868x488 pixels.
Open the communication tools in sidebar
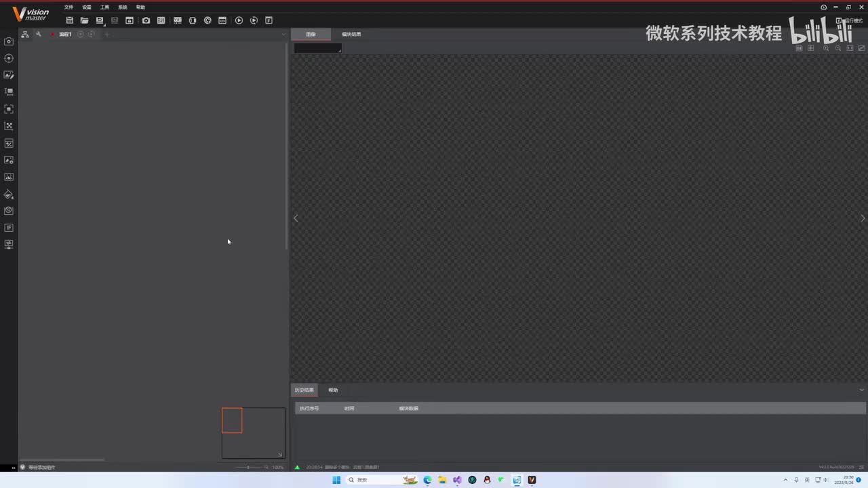click(x=9, y=244)
